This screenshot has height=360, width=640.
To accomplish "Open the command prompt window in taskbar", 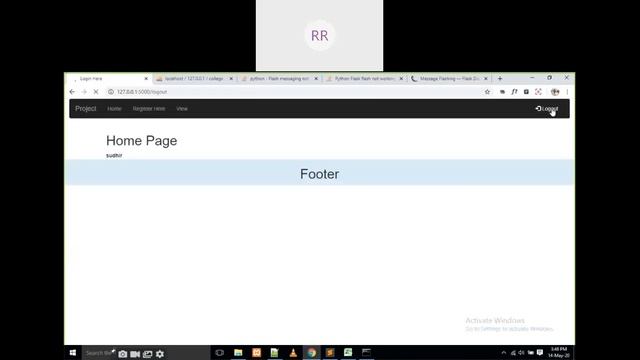I will 367,353.
